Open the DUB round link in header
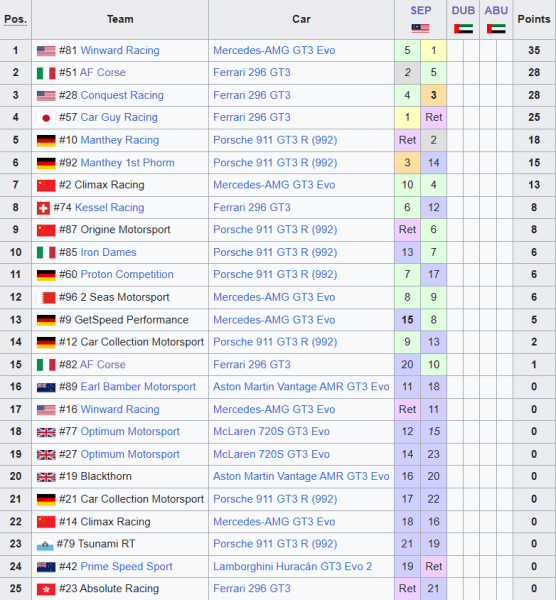 (x=463, y=10)
